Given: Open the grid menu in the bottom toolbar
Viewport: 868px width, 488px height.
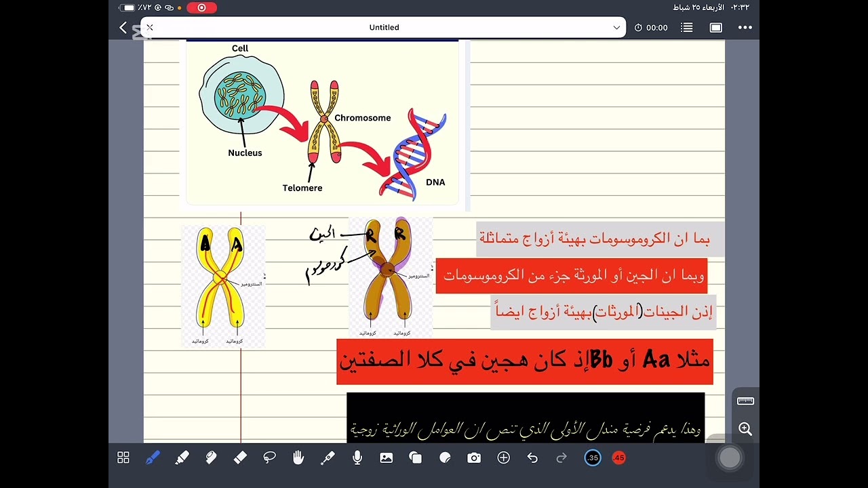Looking at the screenshot, I should click(123, 458).
